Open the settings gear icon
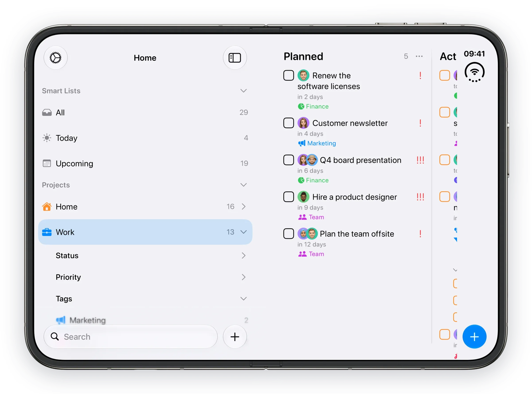 pos(55,58)
